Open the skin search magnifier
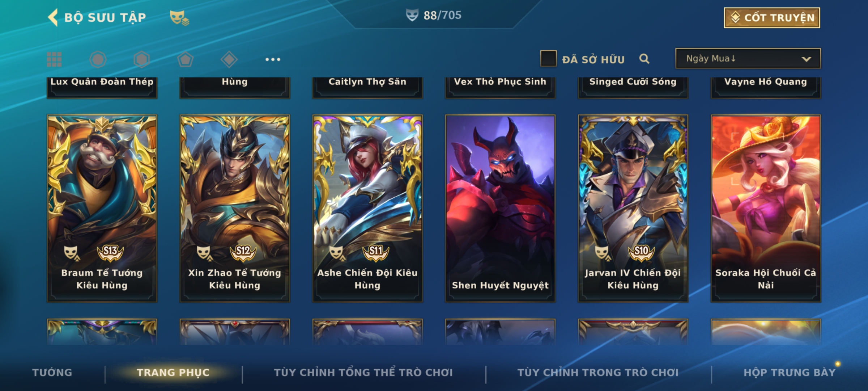This screenshot has height=391, width=868. click(644, 59)
